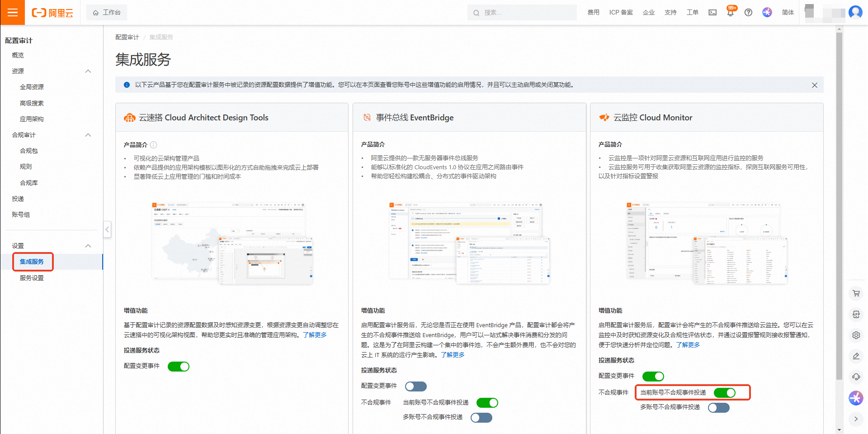Open 了解更多 link for EventBridge
The image size is (868, 434).
pos(453,355)
